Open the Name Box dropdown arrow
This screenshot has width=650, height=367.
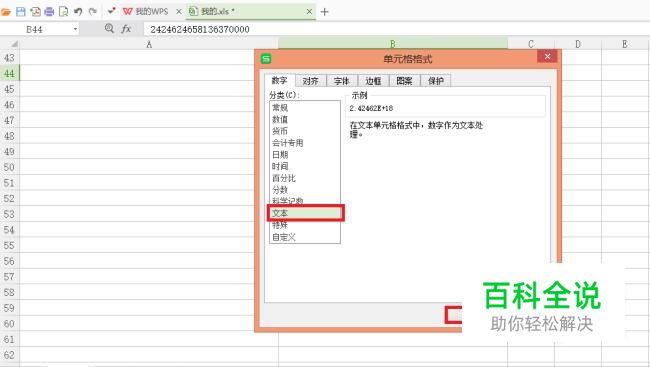(x=75, y=29)
